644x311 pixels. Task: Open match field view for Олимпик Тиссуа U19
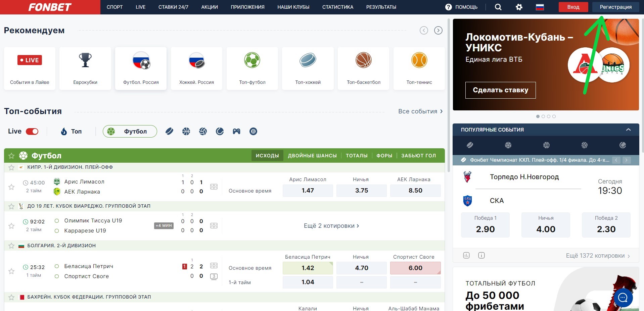point(214,226)
